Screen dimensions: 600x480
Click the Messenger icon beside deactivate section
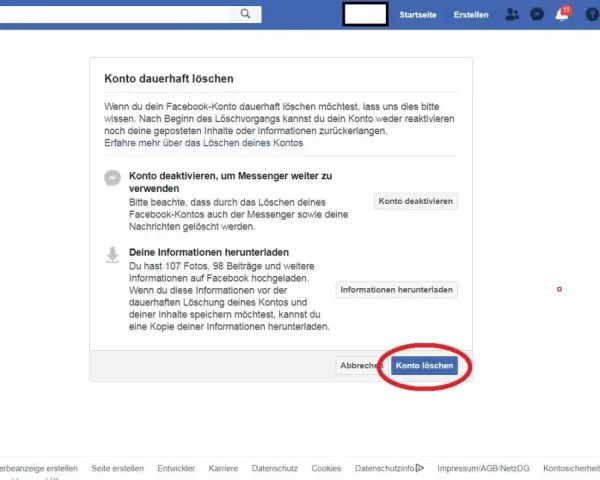[x=112, y=178]
